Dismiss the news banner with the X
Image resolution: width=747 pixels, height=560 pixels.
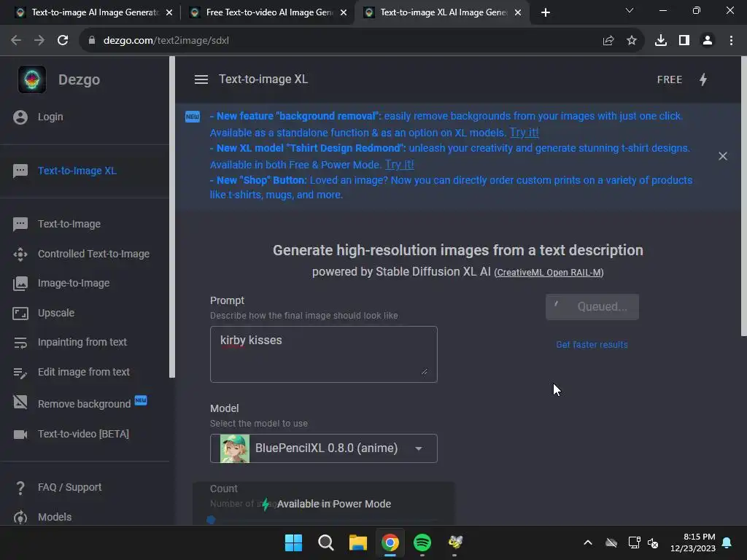[723, 156]
